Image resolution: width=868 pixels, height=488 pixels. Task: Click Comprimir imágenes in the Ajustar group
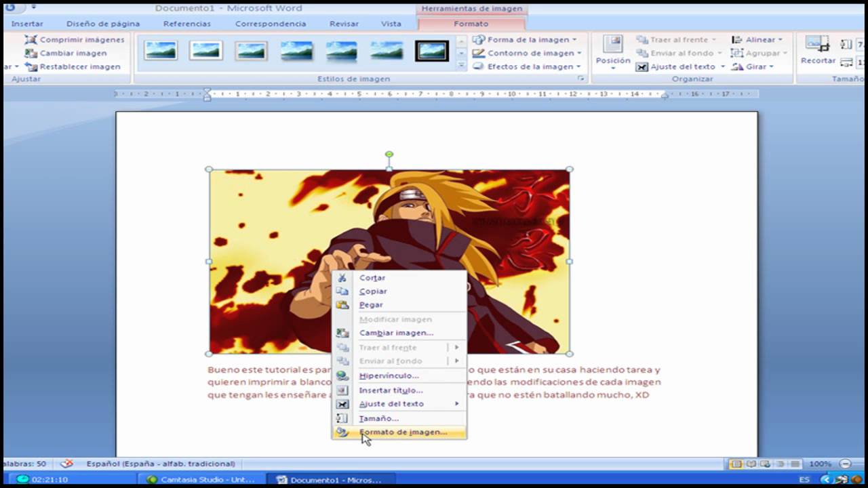point(75,40)
